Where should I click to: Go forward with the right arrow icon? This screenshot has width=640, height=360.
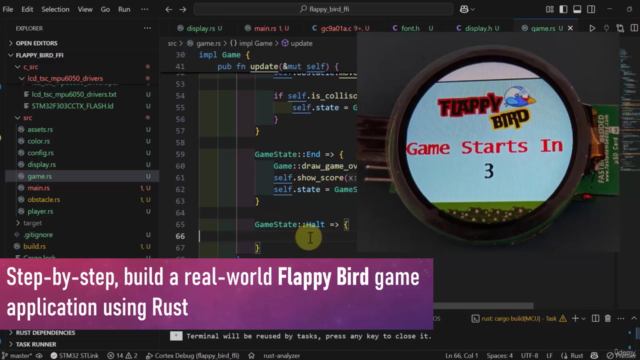click(x=182, y=9)
